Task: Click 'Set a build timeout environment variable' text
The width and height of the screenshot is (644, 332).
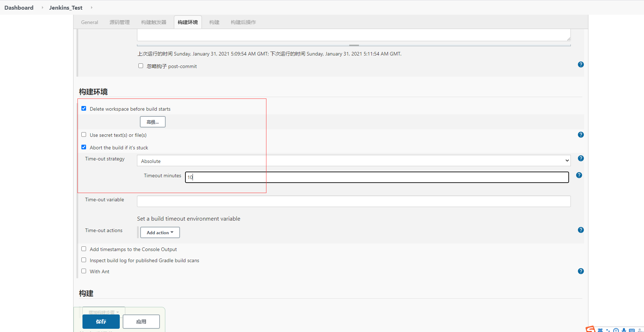Action: 189,218
